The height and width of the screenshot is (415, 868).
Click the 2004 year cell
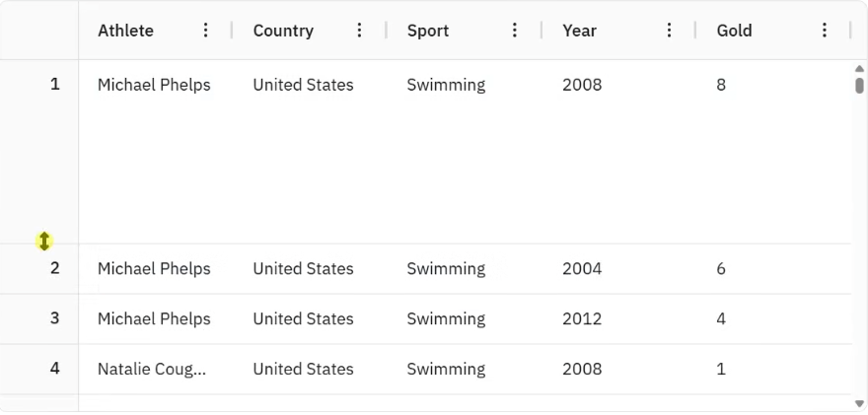582,269
